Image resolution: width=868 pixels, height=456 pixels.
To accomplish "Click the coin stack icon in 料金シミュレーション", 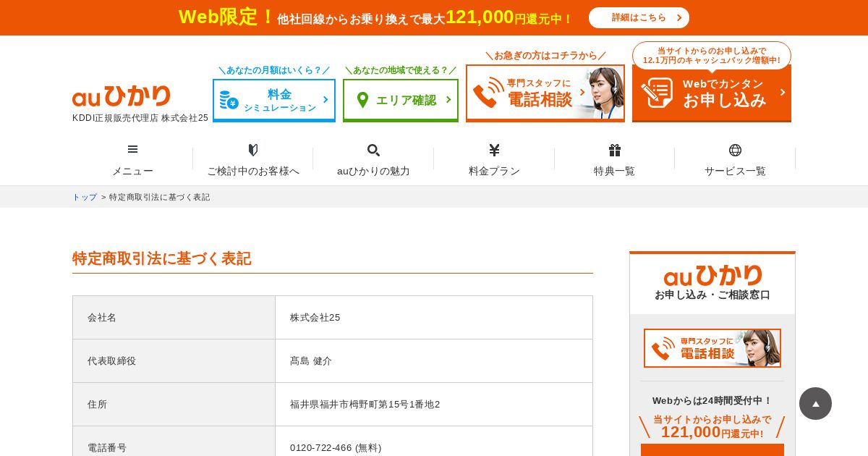I will point(229,100).
